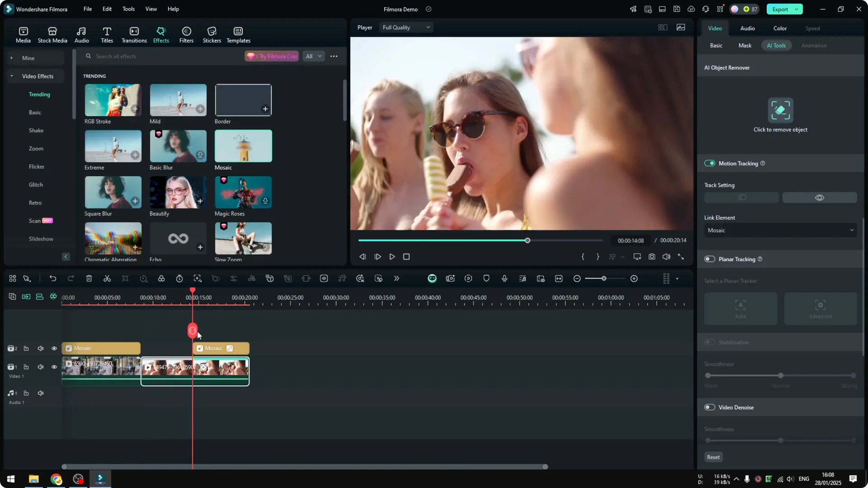The width and height of the screenshot is (868, 488).
Task: Click the Export button
Action: [x=781, y=9]
